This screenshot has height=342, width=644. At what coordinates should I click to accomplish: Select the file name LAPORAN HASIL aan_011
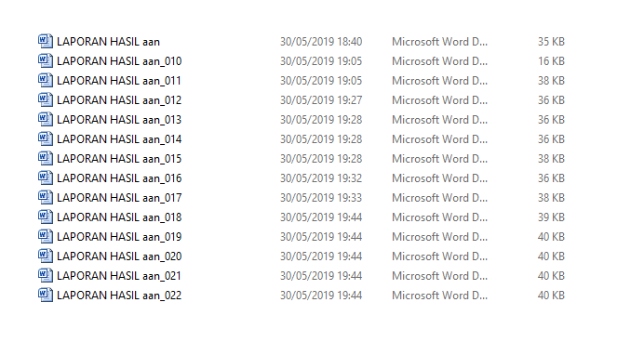coord(119,81)
